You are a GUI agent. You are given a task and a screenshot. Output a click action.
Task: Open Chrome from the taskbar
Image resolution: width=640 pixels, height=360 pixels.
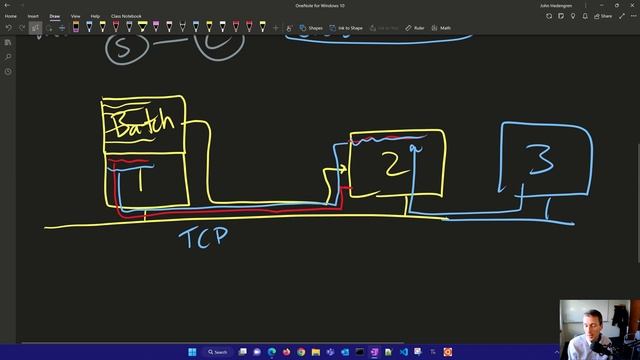[301, 352]
